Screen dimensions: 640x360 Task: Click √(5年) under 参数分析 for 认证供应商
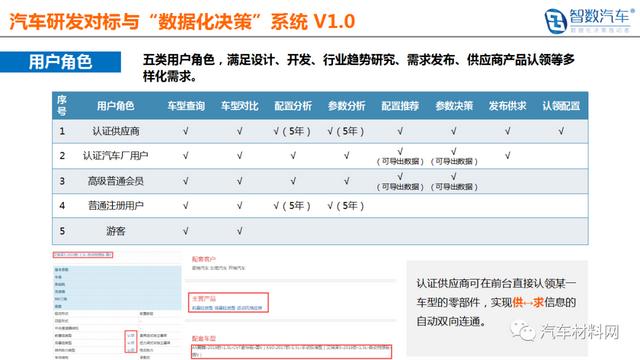(346, 131)
